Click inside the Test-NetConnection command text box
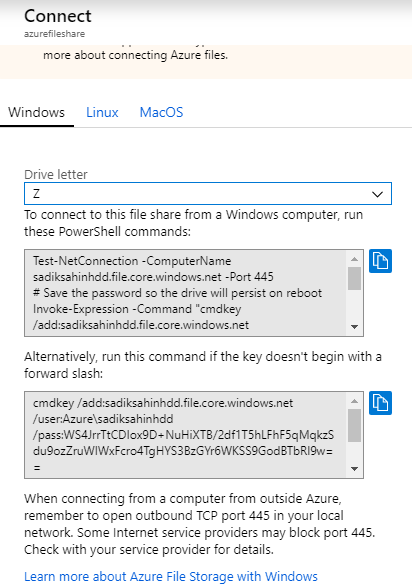The width and height of the screenshot is (412, 584). pos(186,293)
